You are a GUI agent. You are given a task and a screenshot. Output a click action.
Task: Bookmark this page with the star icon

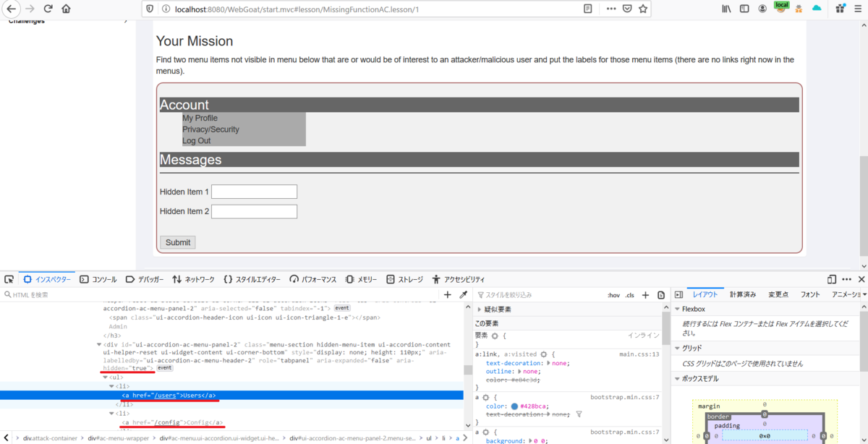[x=643, y=9]
